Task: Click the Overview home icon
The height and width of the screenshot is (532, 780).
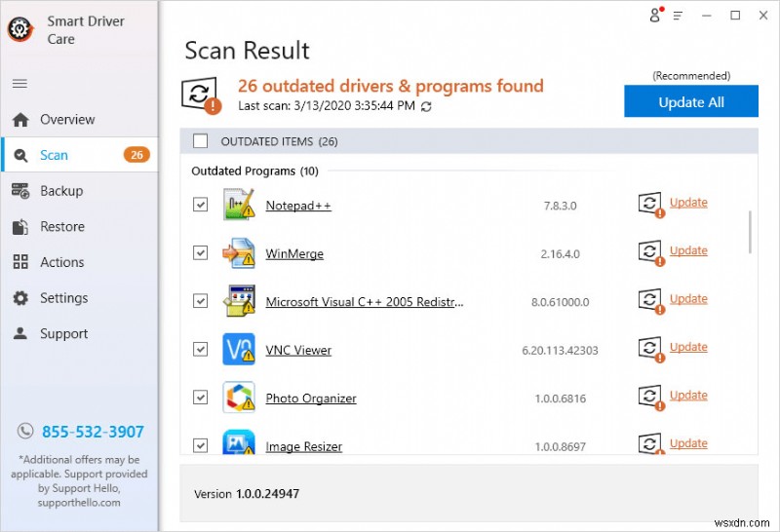Action: [20, 120]
